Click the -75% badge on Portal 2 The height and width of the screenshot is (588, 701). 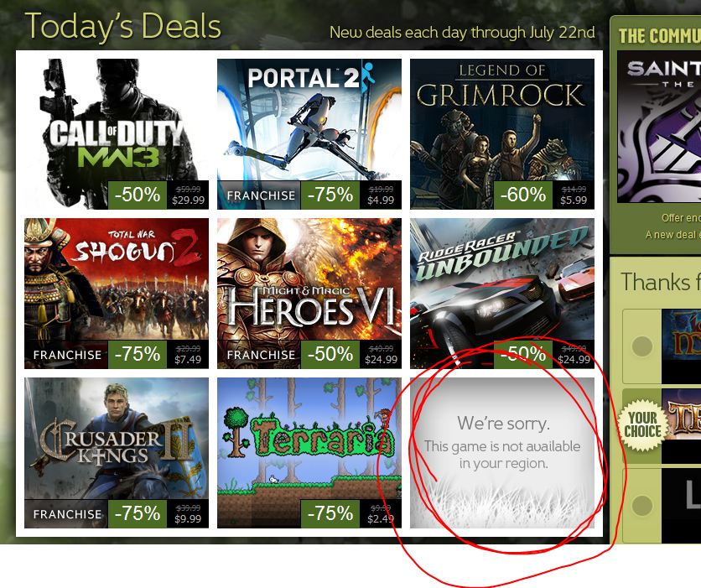(330, 195)
